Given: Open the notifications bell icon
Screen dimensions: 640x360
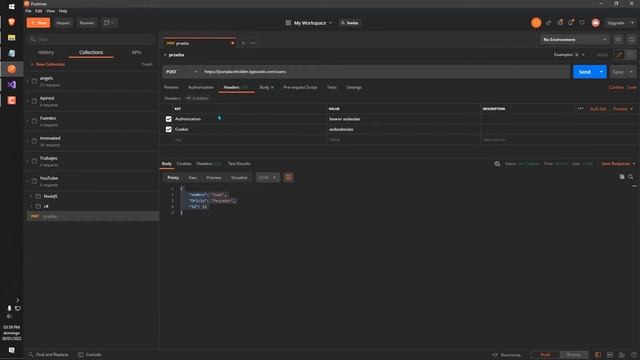Looking at the screenshot, I should [571, 23].
